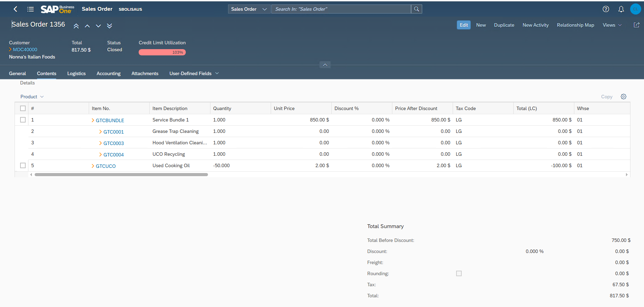Image resolution: width=644 pixels, height=307 pixels.
Task: Open the Sales Order search scope dropdown
Action: click(249, 9)
